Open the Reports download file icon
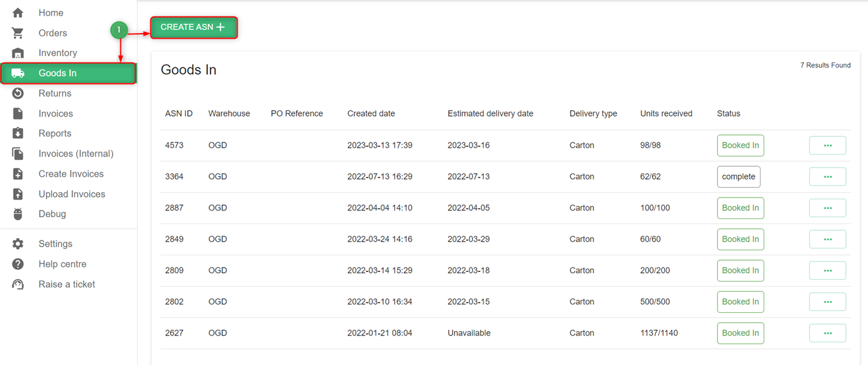The height and width of the screenshot is (365, 868). [18, 133]
